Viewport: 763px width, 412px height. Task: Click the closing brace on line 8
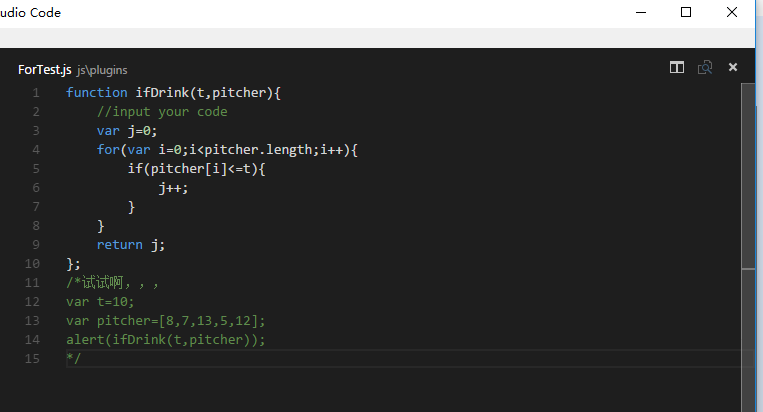click(x=101, y=226)
